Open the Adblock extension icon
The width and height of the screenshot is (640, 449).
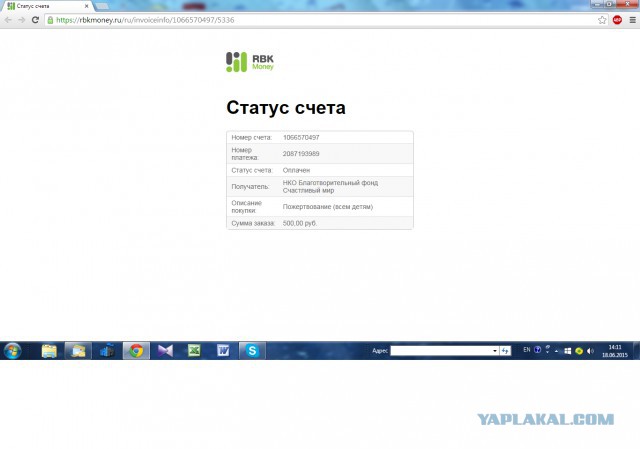(x=617, y=20)
